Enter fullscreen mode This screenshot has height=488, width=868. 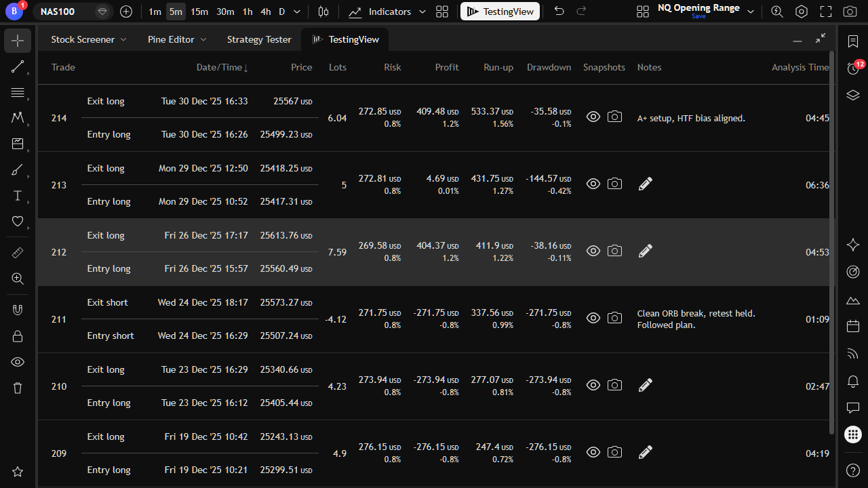pyautogui.click(x=825, y=12)
